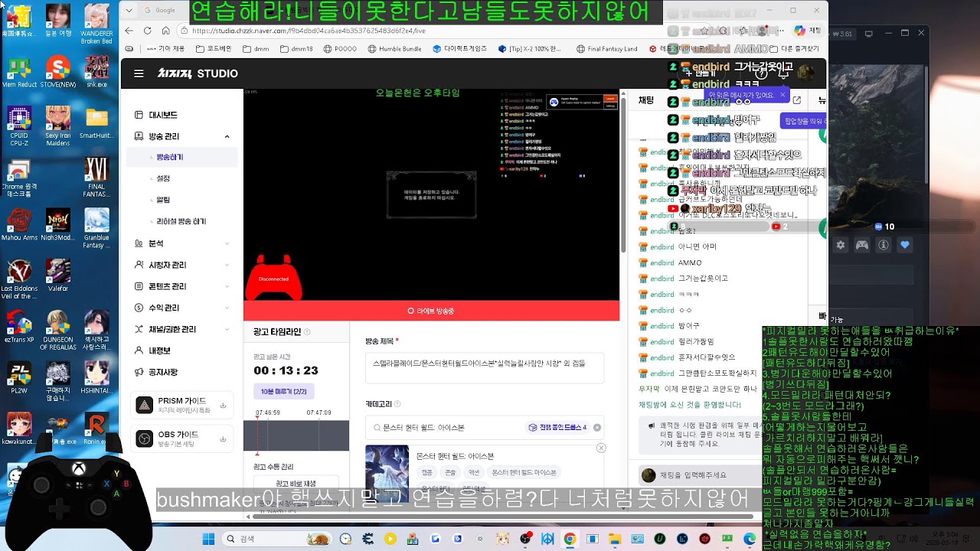Click the ad timeline playhead marker
Viewport: 980px width, 551px height.
257,435
